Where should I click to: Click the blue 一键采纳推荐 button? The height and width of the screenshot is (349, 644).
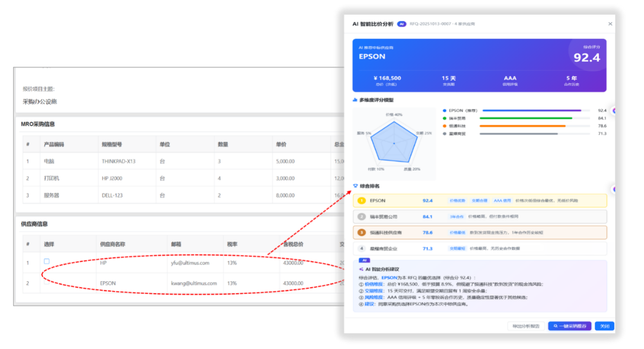[570, 326]
